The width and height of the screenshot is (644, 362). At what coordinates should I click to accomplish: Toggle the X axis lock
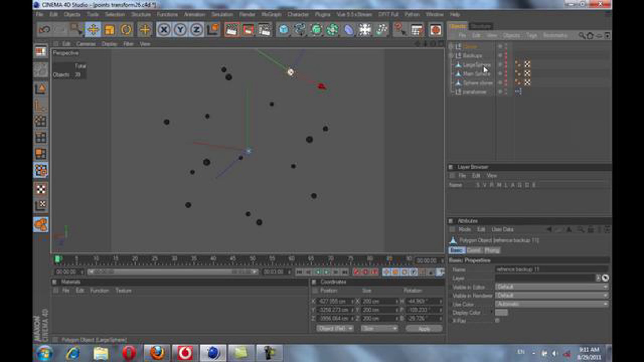click(164, 29)
